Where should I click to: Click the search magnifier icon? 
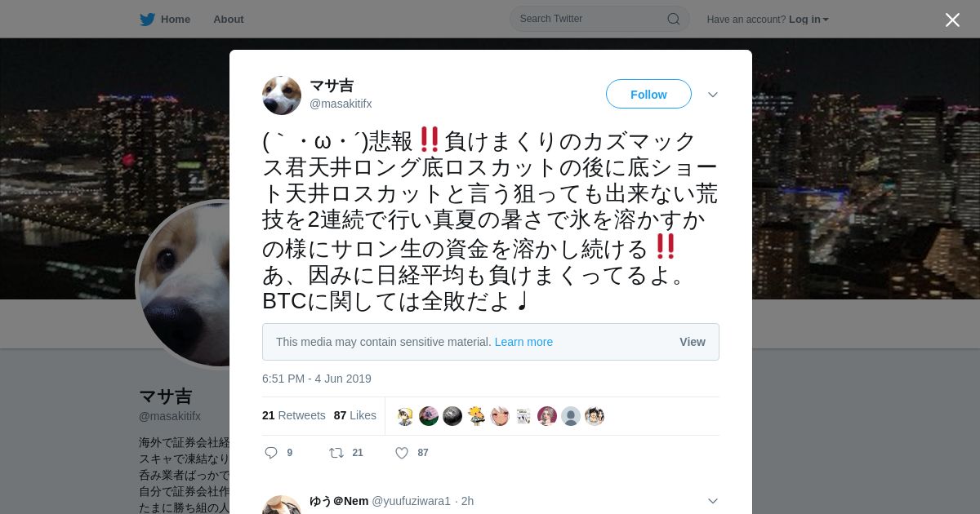pyautogui.click(x=674, y=19)
